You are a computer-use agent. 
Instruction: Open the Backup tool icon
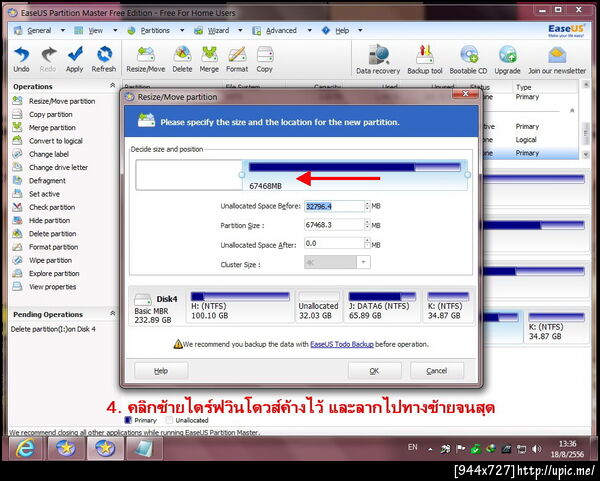point(425,60)
